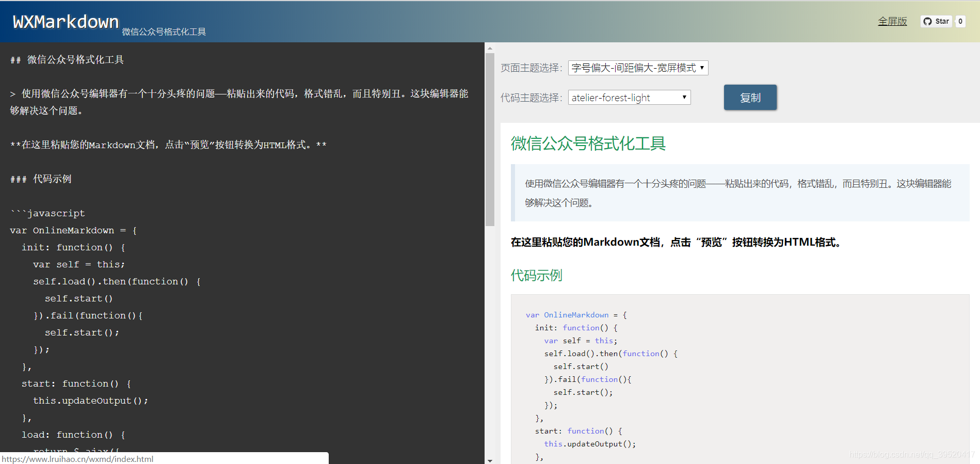Open the 全屏版 fullscreen link
The width and height of the screenshot is (980, 464).
(892, 21)
